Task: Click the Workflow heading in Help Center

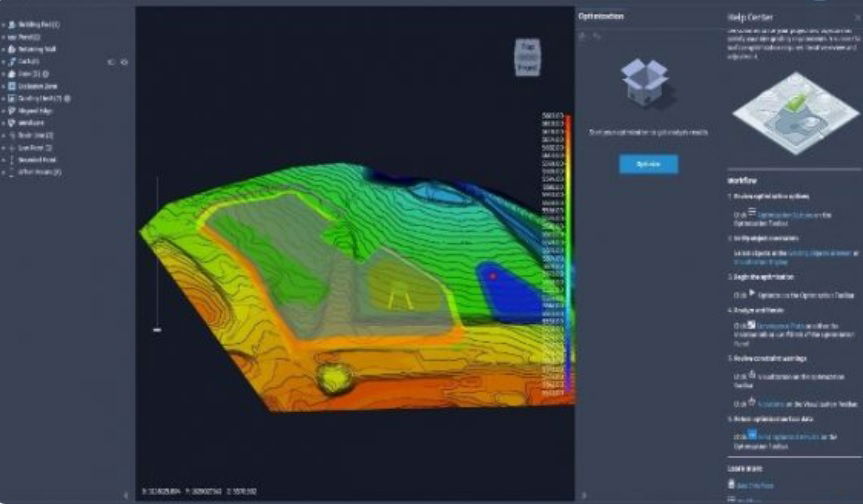Action: pos(742,180)
